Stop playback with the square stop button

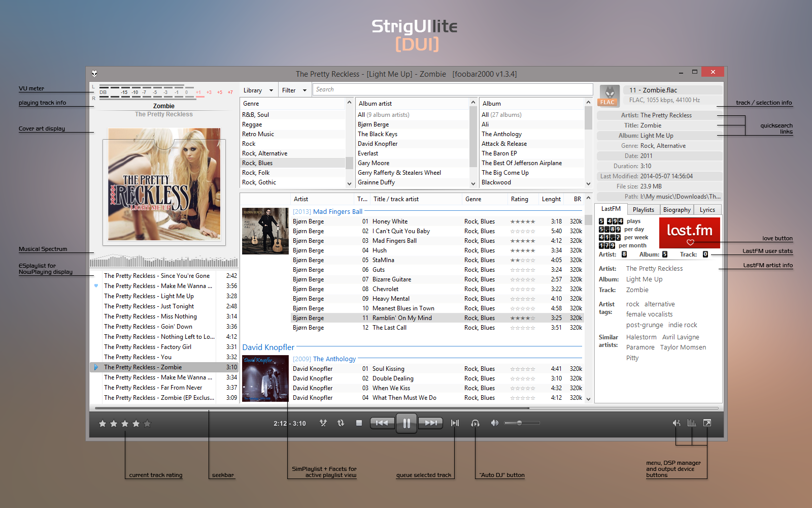pos(359,423)
